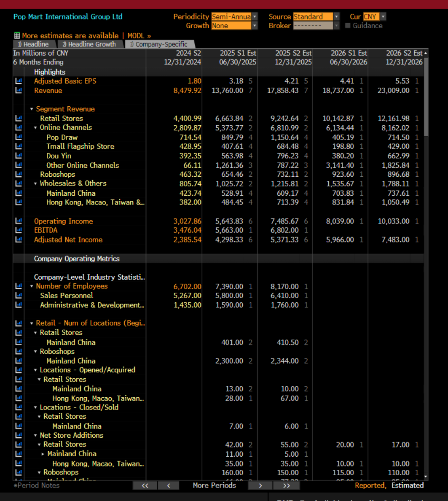448x501 pixels.
Task: Click the scrollbar up arrow
Action: coord(426,53)
